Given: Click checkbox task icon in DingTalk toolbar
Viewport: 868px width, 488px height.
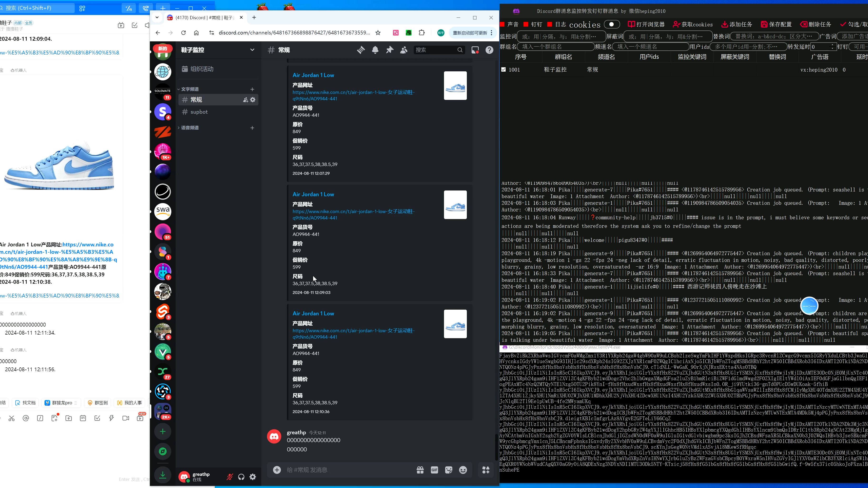Looking at the screenshot, I should pyautogui.click(x=97, y=418).
